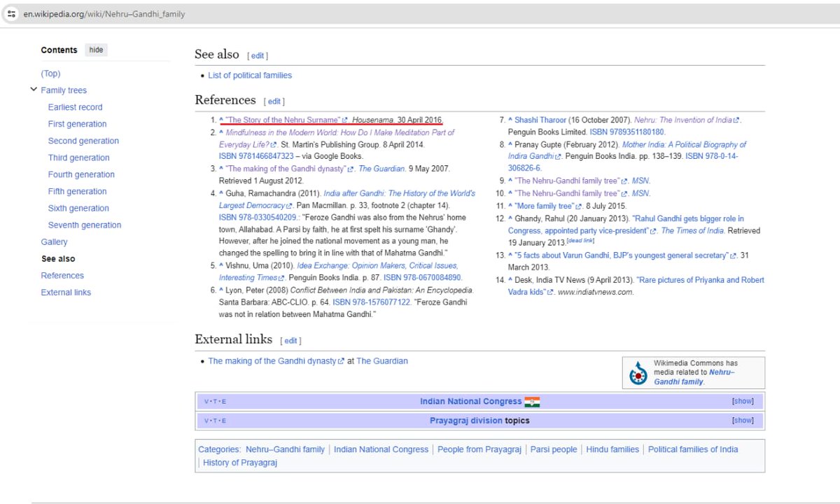Open Family trees section in contents

click(64, 90)
